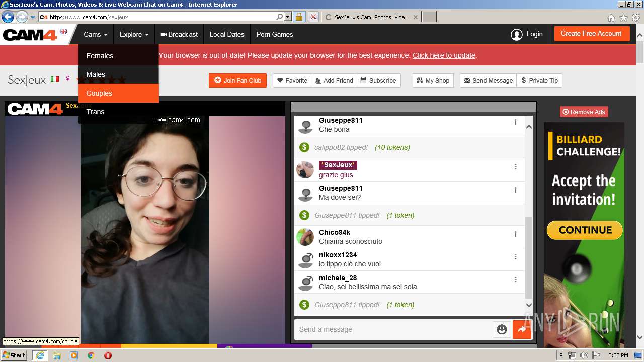The image size is (644, 362).
Task: Open options for michele_28 message
Action: [515, 280]
